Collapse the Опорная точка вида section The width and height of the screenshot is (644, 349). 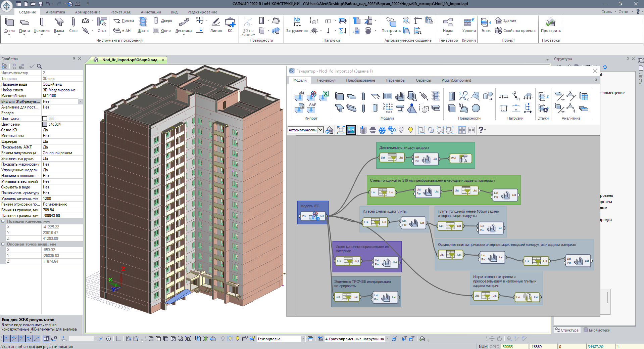pyautogui.click(x=3, y=244)
